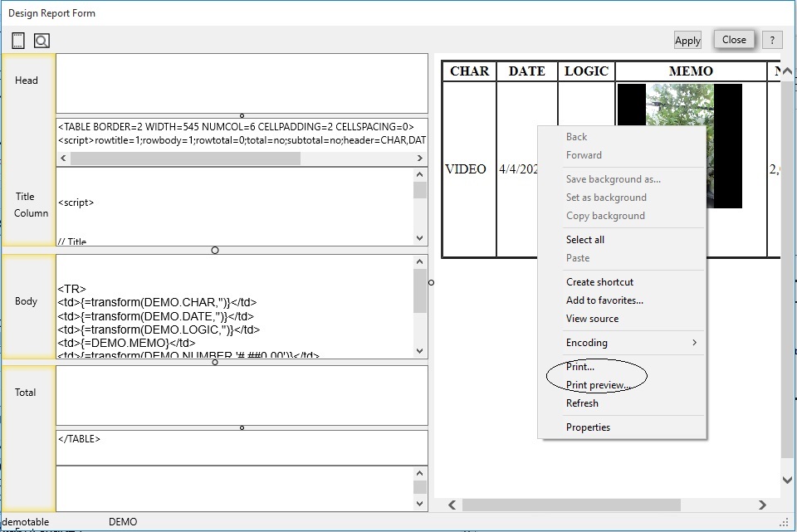Choose Print... from the context menu

(x=580, y=367)
